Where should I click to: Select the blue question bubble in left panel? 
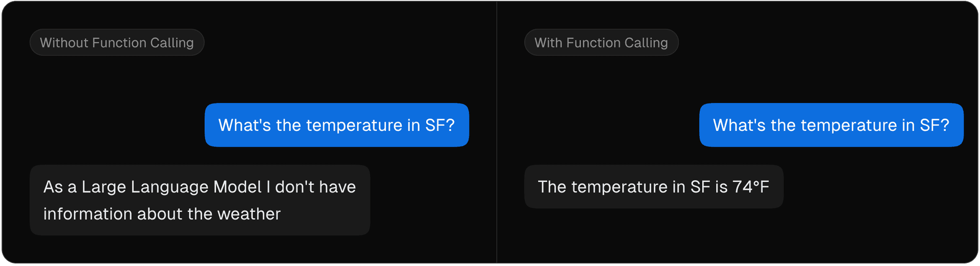point(336,125)
